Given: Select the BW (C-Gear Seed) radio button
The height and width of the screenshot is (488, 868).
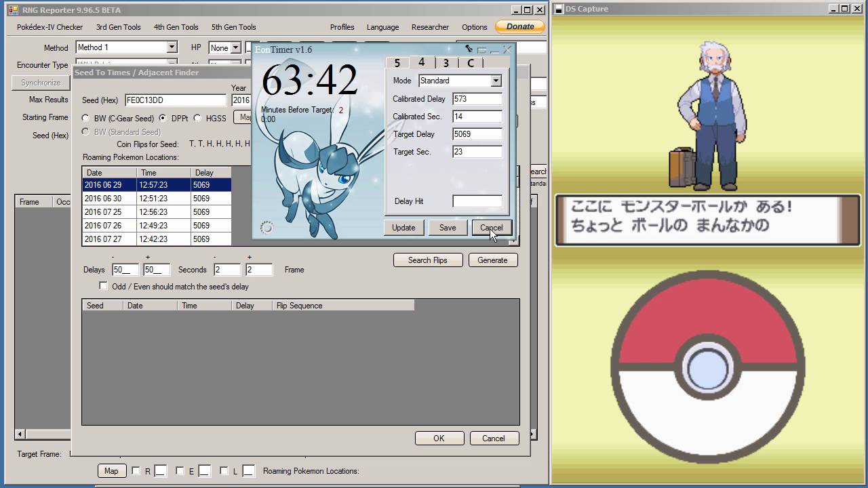Looking at the screenshot, I should [x=86, y=118].
